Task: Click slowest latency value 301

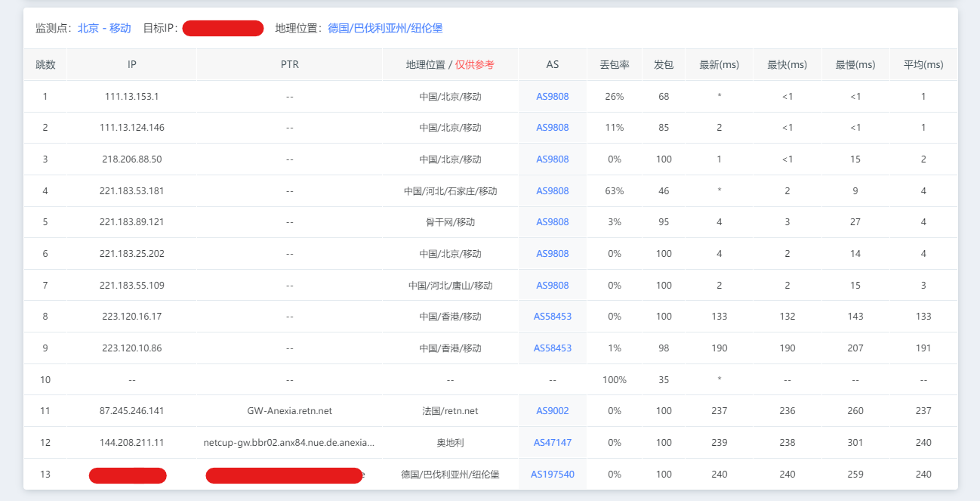Action: (855, 443)
